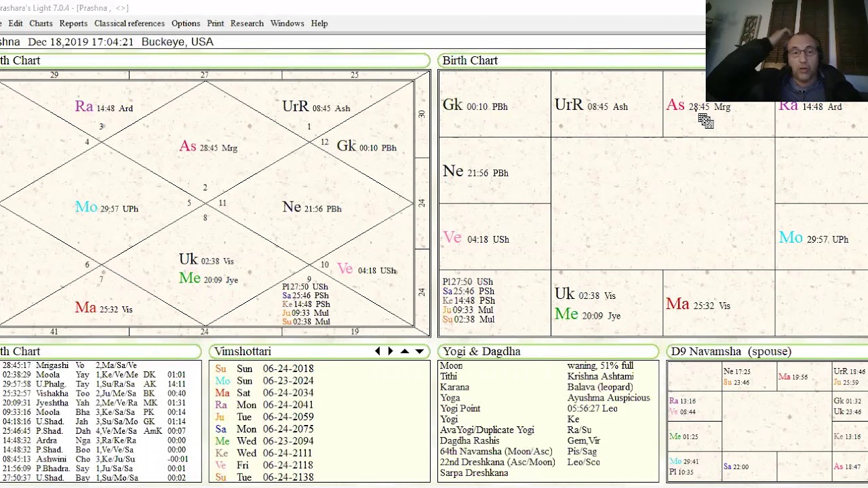868x488 pixels.
Task: Select the Ra dasha row dated 06-24-2041
Action: tap(264, 405)
